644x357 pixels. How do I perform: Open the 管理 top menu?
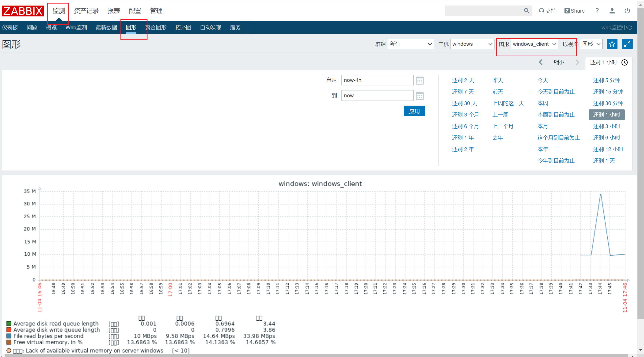156,11
